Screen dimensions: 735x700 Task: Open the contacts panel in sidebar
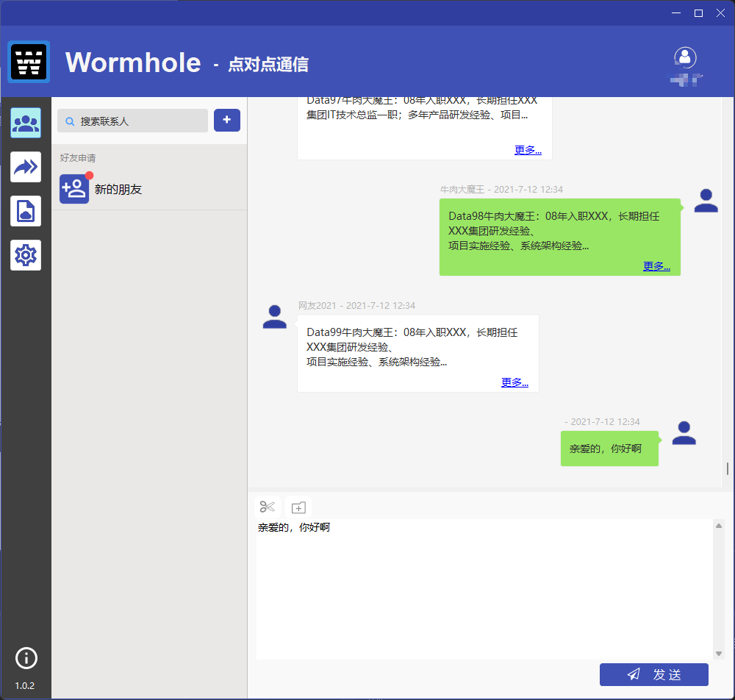(26, 123)
